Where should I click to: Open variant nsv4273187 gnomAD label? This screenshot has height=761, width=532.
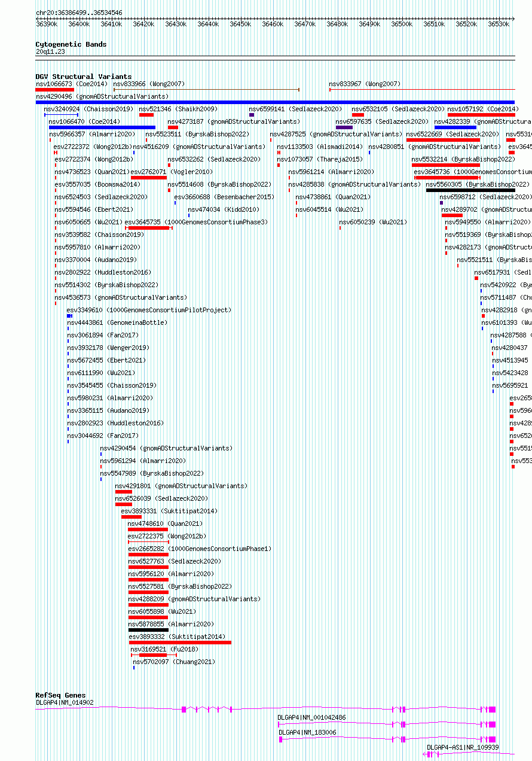coord(234,122)
